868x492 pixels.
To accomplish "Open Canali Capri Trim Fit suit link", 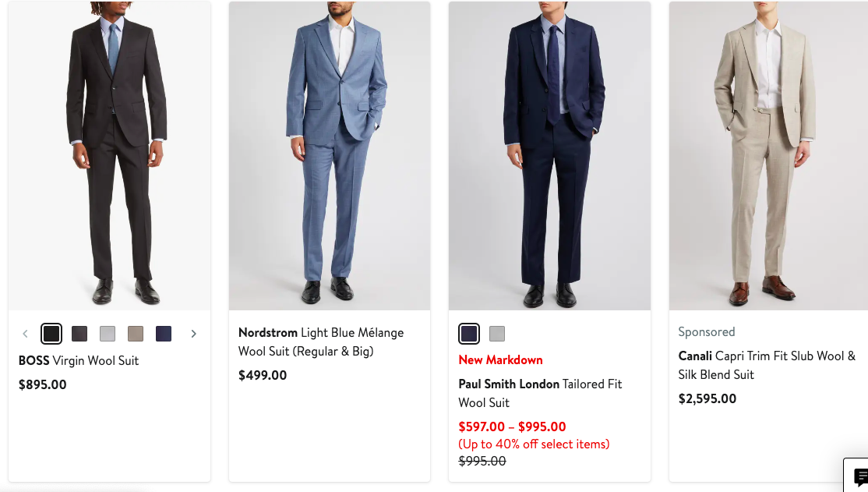I will click(766, 365).
